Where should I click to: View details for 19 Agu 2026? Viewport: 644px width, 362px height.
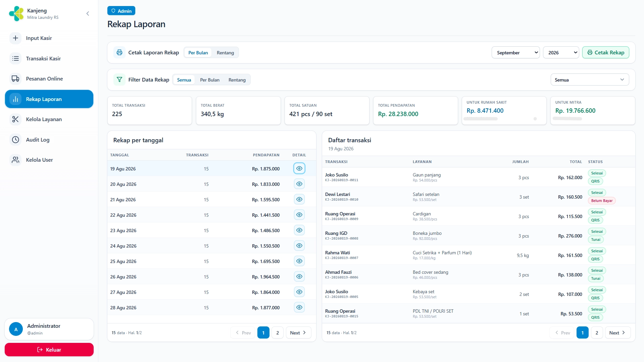coord(299,168)
